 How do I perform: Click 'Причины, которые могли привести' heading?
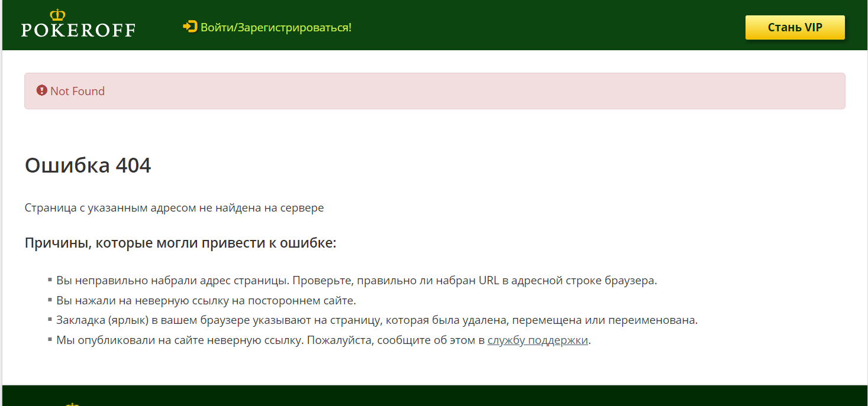pos(180,243)
